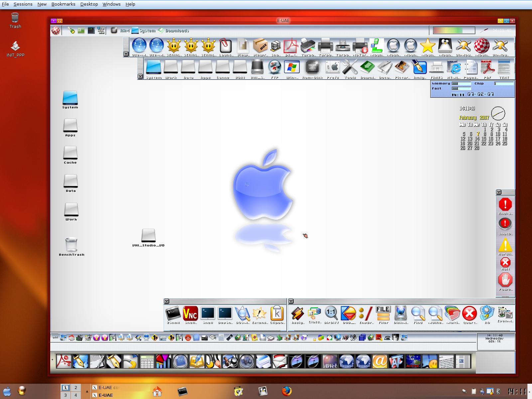Open the Desktop menu
The width and height of the screenshot is (532, 399).
89,4
